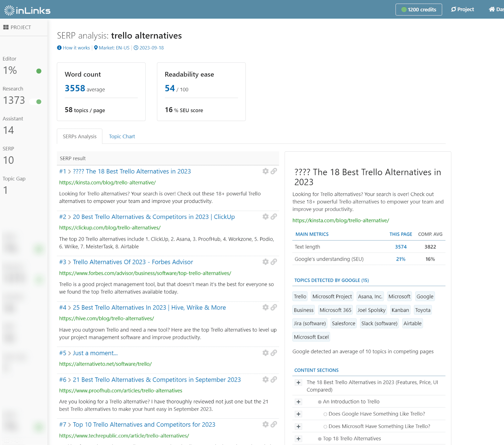Viewport: 504px width, 445px height.
Task: Open '20 Best Trello Alternatives & Competitors' result title
Action: tap(154, 217)
